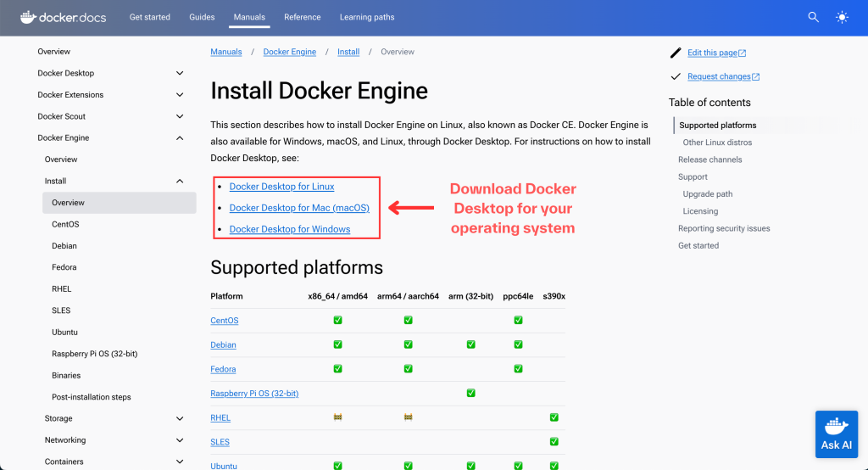
Task: Open the Guides top navigation item
Action: (202, 17)
